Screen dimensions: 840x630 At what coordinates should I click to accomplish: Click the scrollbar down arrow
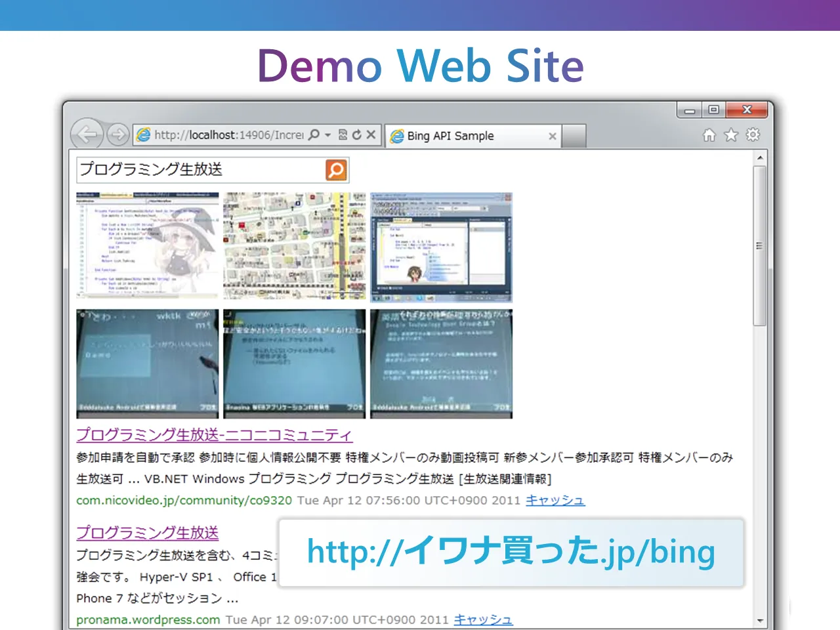[x=760, y=620]
